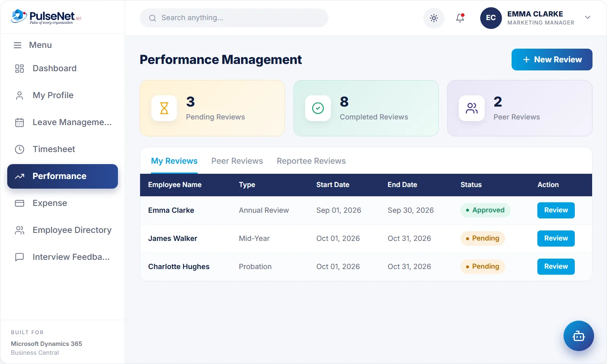Click the Dashboard grid icon
This screenshot has width=607, height=364.
click(x=19, y=68)
